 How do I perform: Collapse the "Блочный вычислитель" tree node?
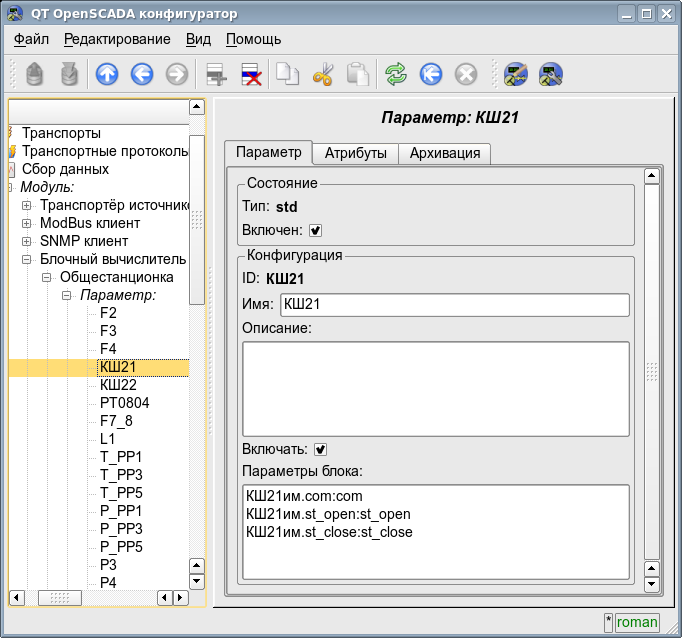point(26,259)
